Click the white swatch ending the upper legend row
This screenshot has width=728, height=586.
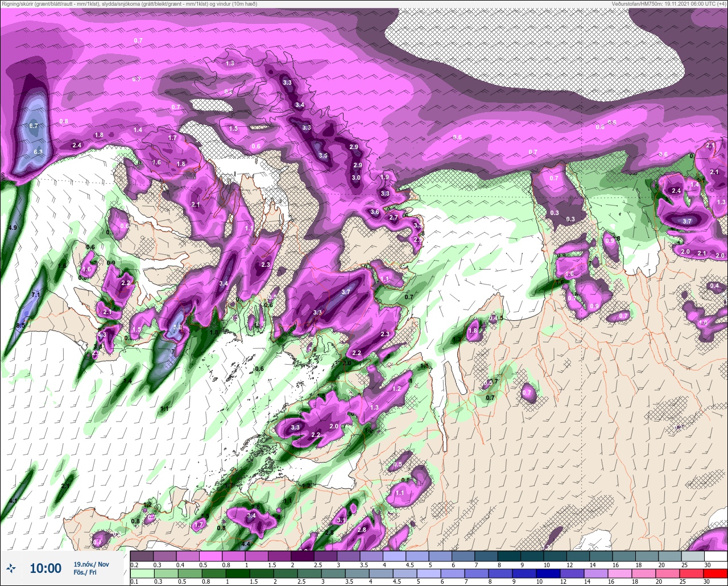click(x=715, y=556)
